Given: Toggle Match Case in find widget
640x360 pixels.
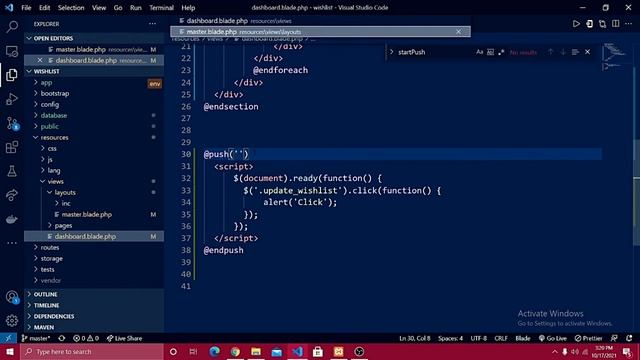Looking at the screenshot, I should click(480, 52).
